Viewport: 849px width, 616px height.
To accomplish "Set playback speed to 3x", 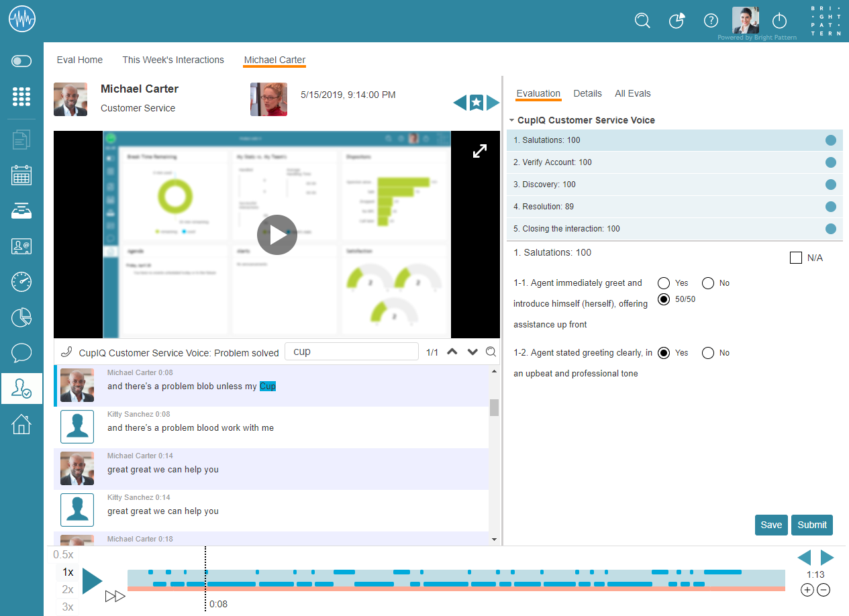I will pyautogui.click(x=68, y=607).
